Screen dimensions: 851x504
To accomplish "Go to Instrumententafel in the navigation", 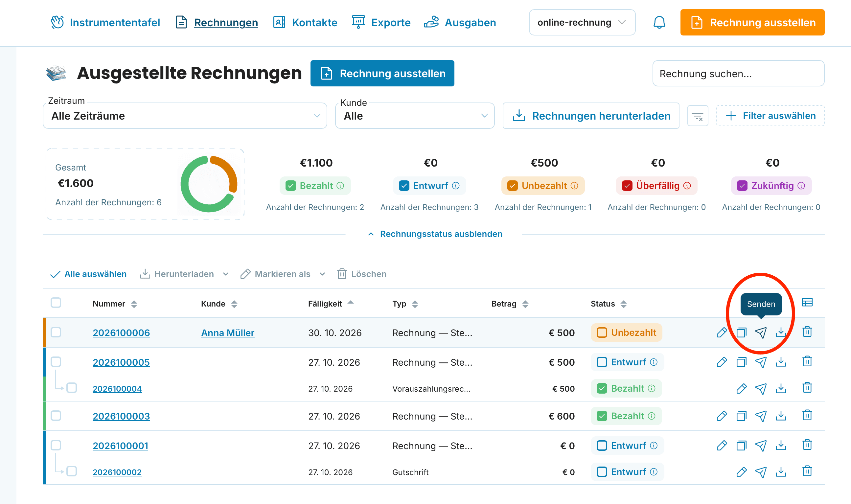I will pos(105,22).
